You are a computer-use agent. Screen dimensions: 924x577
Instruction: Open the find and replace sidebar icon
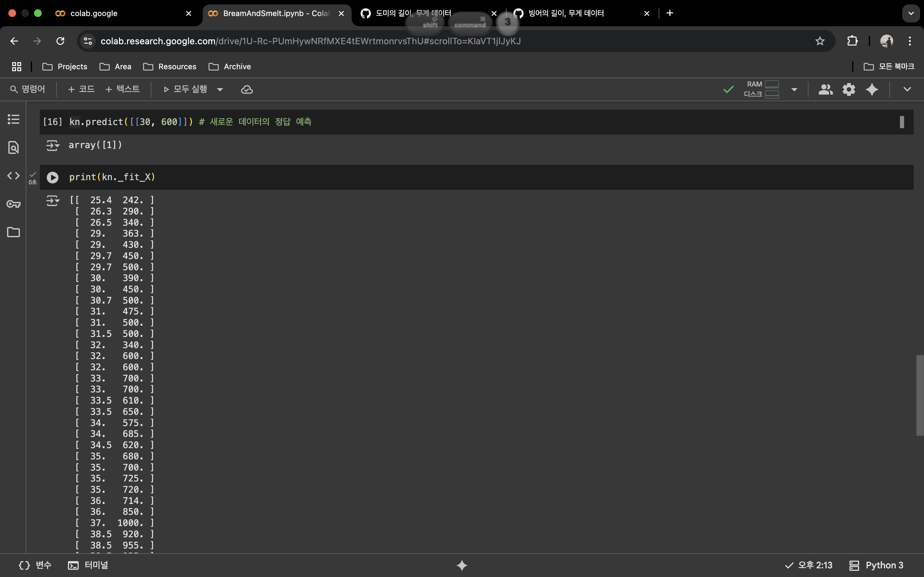click(x=13, y=147)
